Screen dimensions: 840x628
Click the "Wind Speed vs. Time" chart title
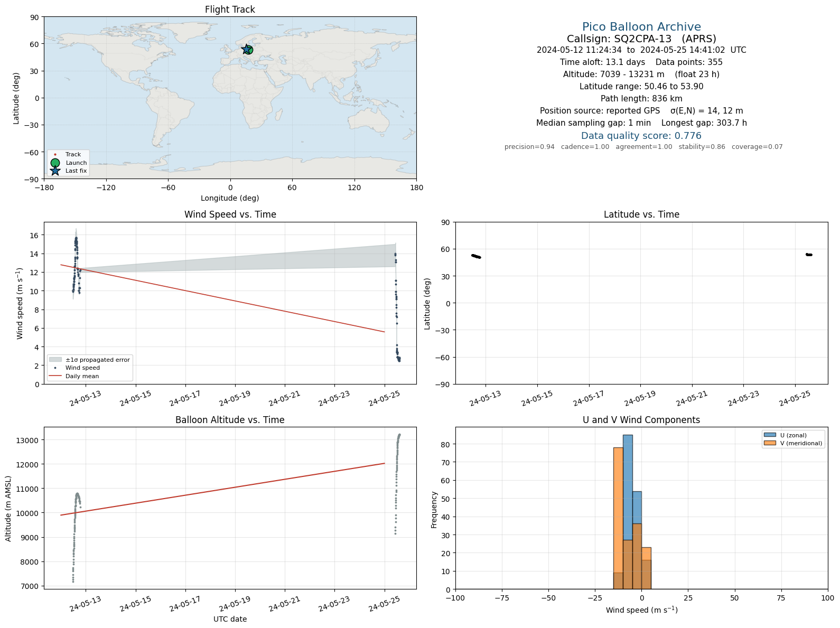(x=230, y=214)
